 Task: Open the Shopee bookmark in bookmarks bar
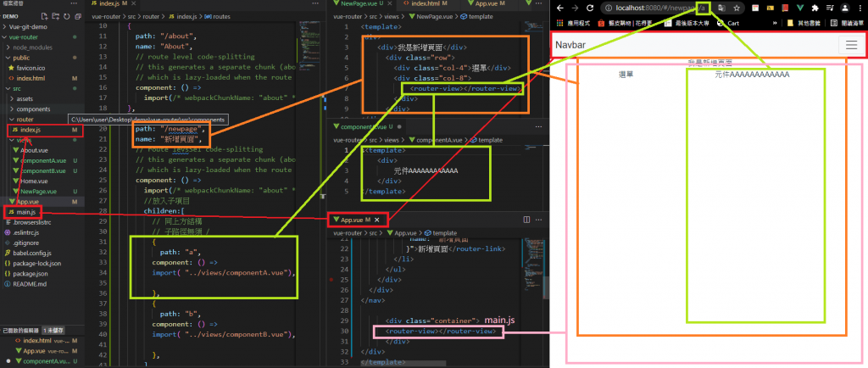625,23
